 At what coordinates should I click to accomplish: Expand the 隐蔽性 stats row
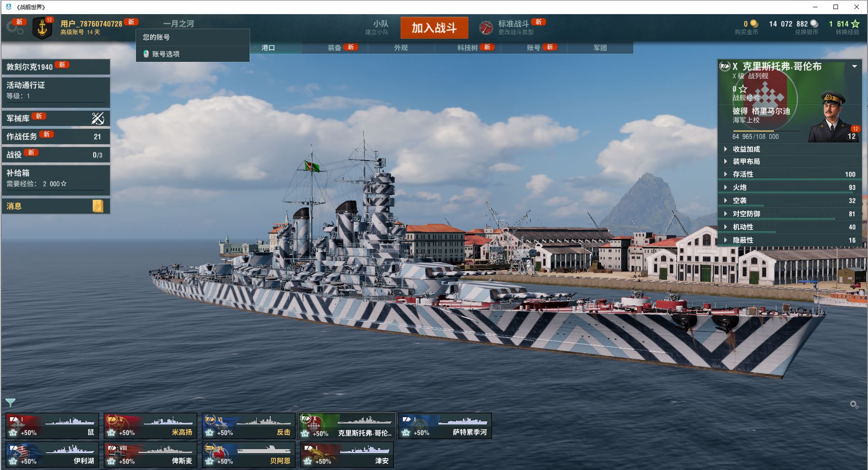point(789,240)
